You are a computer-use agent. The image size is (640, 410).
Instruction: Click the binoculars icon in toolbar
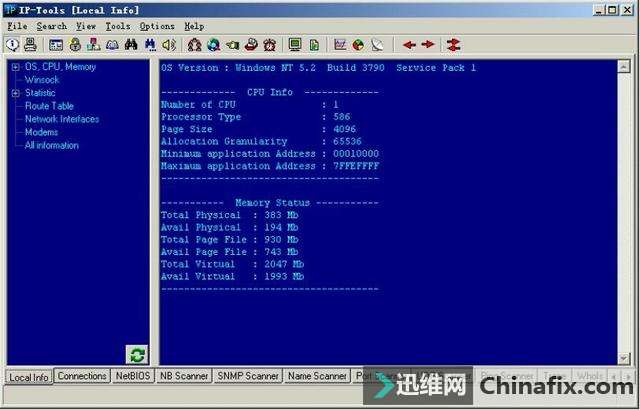[x=130, y=45]
